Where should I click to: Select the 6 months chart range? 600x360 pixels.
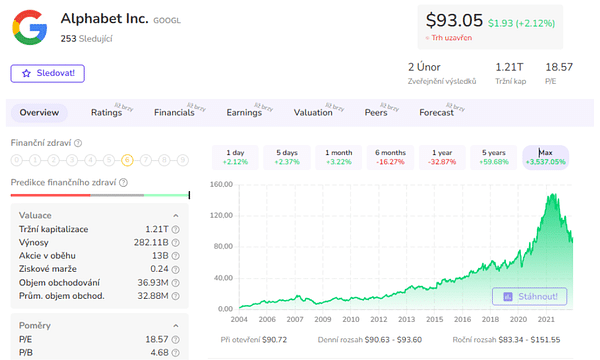[390, 157]
